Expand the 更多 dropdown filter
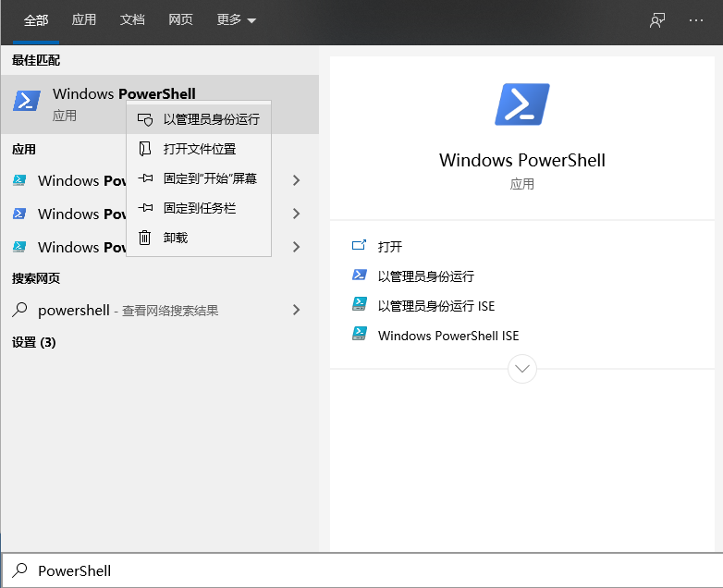 click(237, 20)
